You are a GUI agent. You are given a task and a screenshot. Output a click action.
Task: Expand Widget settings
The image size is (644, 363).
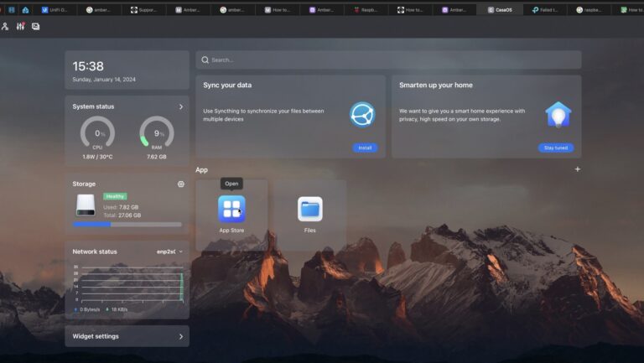point(180,336)
